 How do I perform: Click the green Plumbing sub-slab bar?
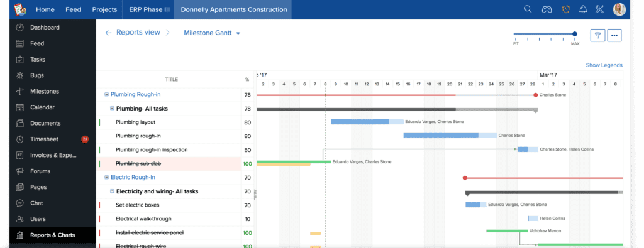tap(294, 162)
